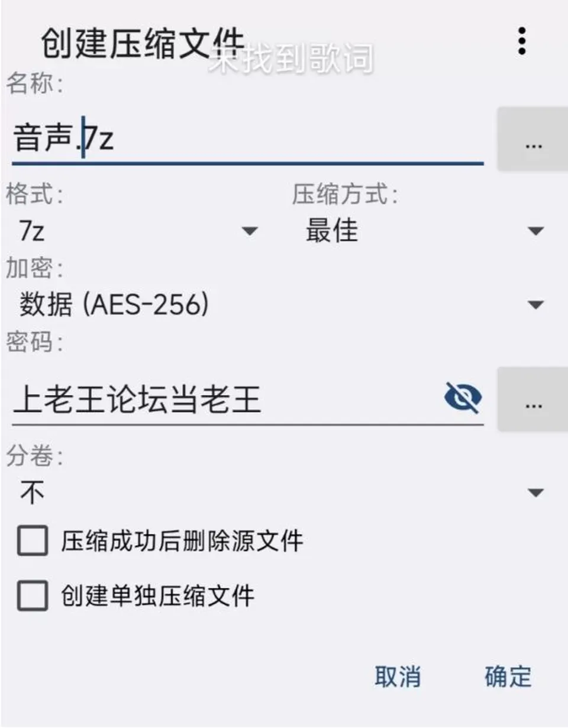This screenshot has height=728, width=568.
Task: Open password options ellipsis button
Action: coord(532,399)
